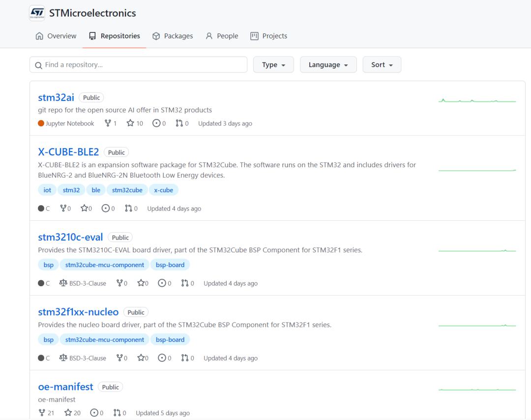
Task: Click the iot topic tag
Action: click(47, 190)
